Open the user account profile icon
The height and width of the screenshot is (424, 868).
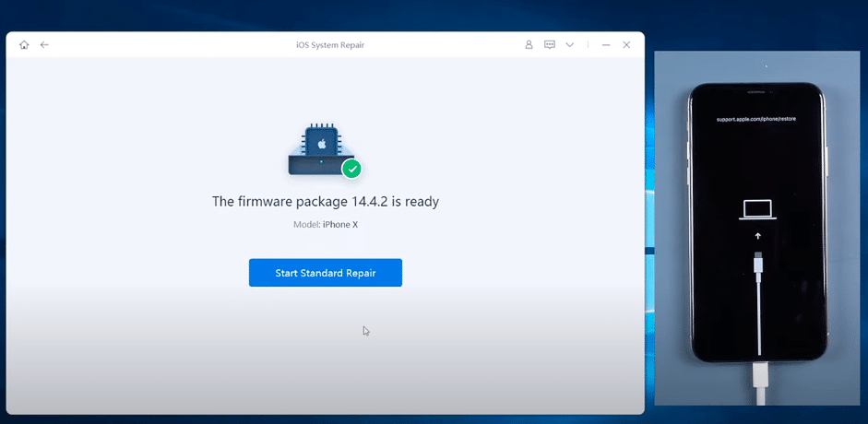pyautogui.click(x=529, y=44)
